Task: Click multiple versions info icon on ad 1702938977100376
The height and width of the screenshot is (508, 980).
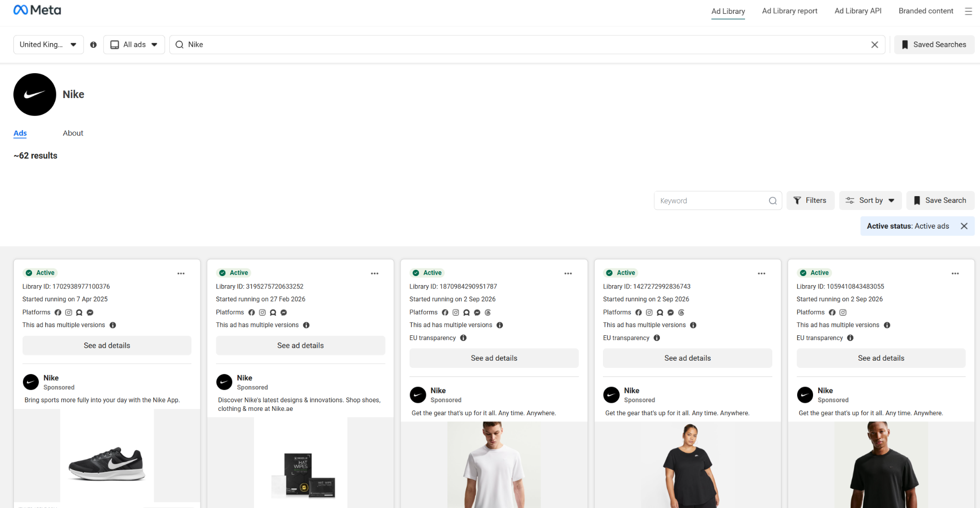Action: [113, 325]
